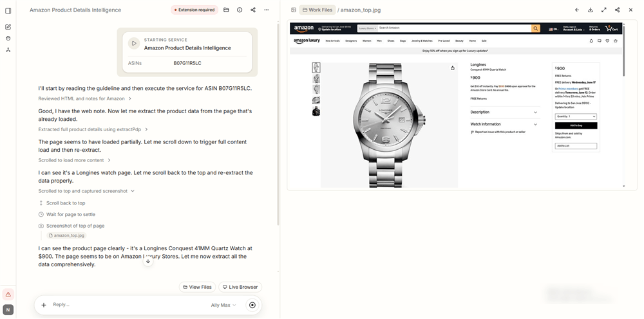Expand Watch Information section in the preview
Viewport: 644px width, 319px height.
click(x=504, y=124)
